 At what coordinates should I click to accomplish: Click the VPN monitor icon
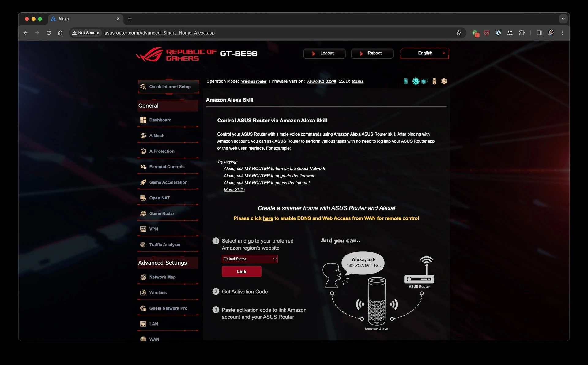tap(143, 229)
